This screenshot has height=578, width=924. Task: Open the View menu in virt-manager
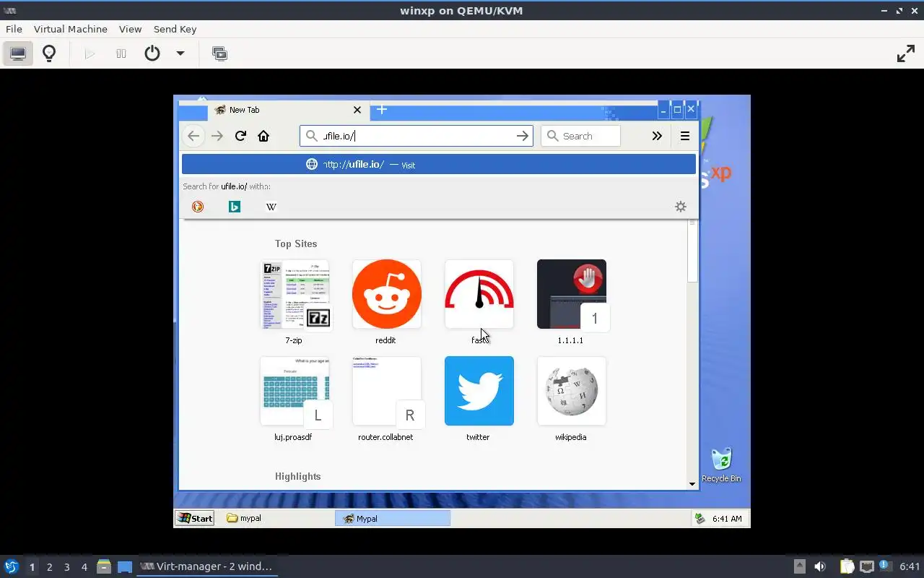130,29
